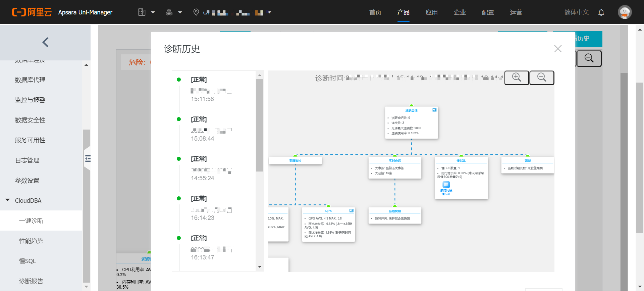This screenshot has height=291, width=644.
Task: Click the 活跃会话 node title
Action: (411, 110)
